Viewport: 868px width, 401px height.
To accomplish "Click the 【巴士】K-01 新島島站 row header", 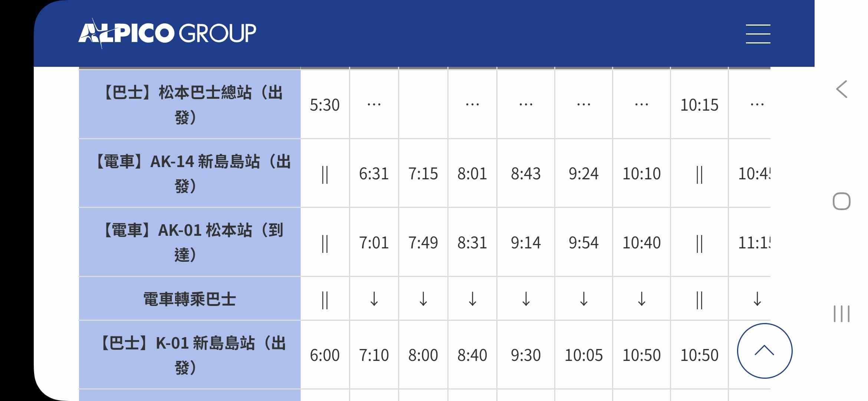I will [x=190, y=355].
